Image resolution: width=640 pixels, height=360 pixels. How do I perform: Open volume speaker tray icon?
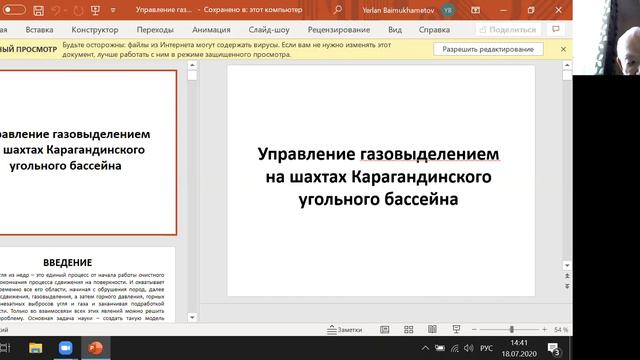[x=469, y=348]
